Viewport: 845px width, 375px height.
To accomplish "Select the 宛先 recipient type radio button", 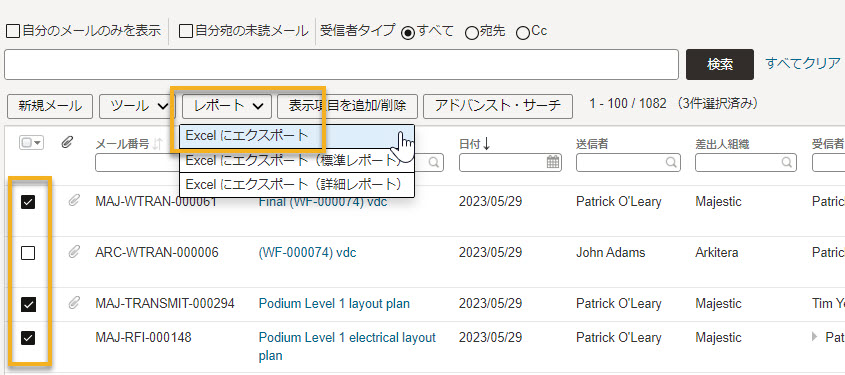I will (x=471, y=33).
